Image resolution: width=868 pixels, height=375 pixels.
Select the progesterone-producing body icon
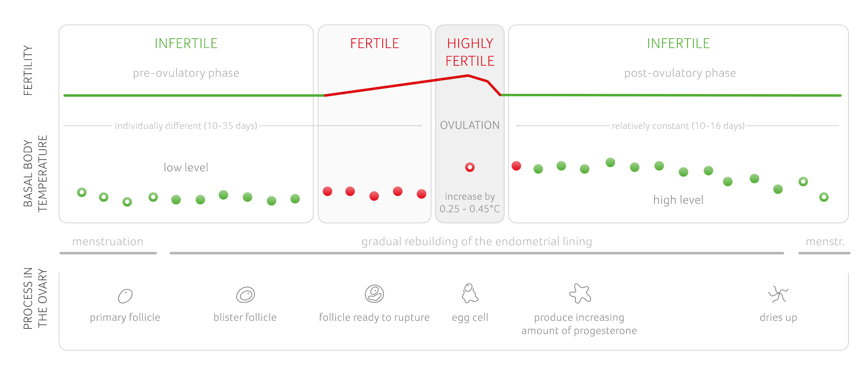point(580,293)
